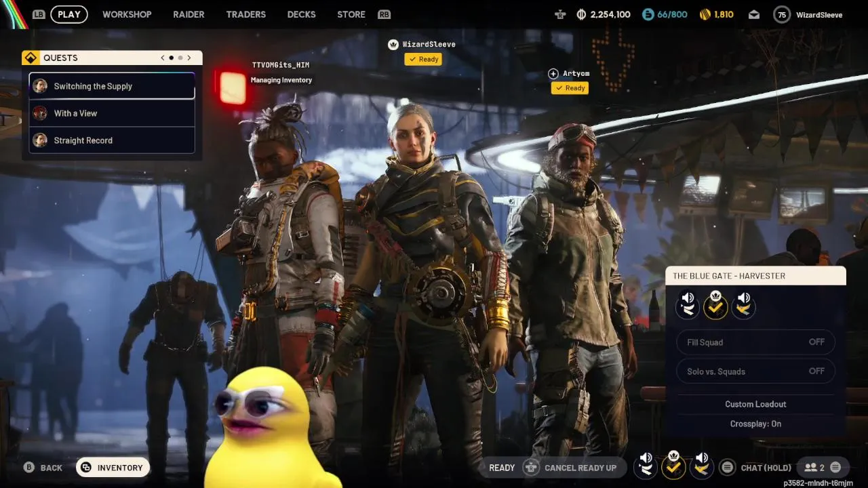Image resolution: width=868 pixels, height=488 pixels.
Task: Select quest Switching the Supply
Action: coord(112,86)
